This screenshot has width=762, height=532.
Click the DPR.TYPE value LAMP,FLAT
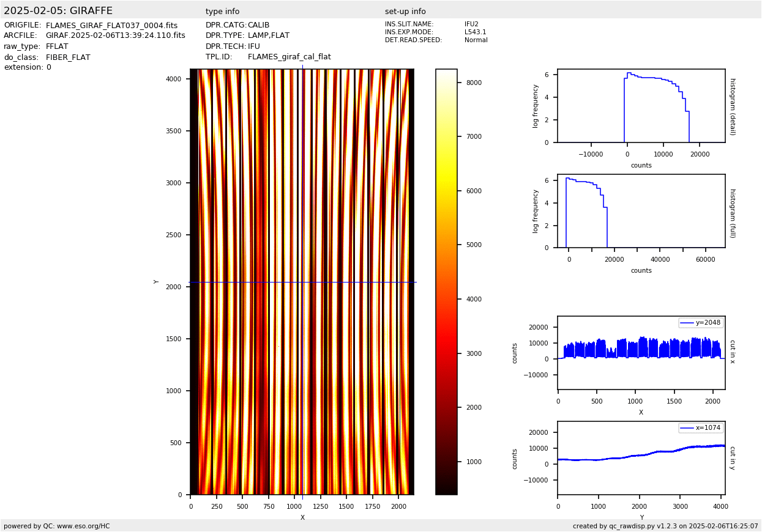(268, 36)
